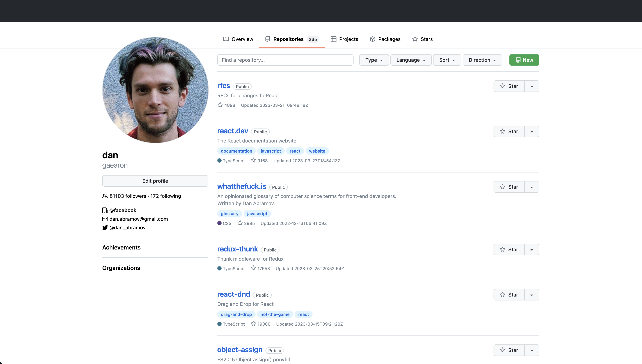Image resolution: width=642 pixels, height=364 pixels.
Task: Open the 172 following link
Action: coord(166,196)
